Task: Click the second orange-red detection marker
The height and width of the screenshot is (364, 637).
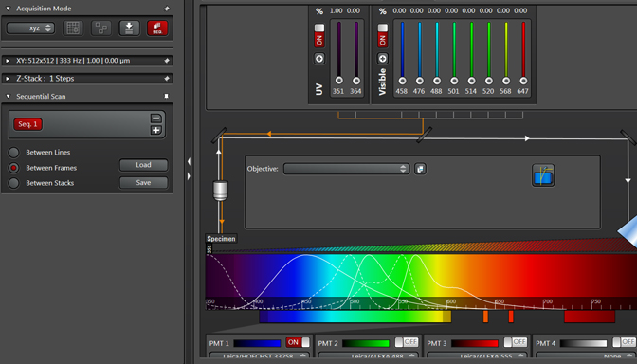Action: [x=511, y=317]
